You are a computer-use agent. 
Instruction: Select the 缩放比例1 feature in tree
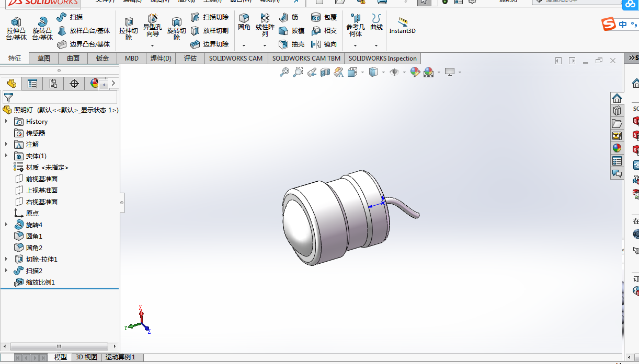[35, 282]
